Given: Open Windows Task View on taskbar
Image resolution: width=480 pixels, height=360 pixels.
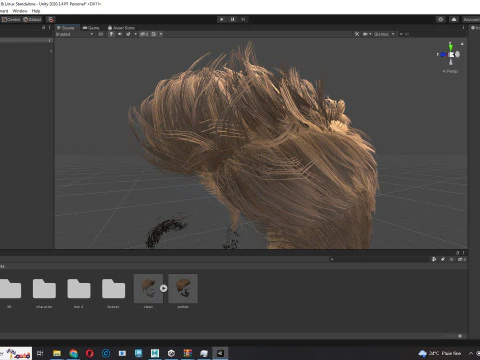Looking at the screenshot, I should 40,353.
